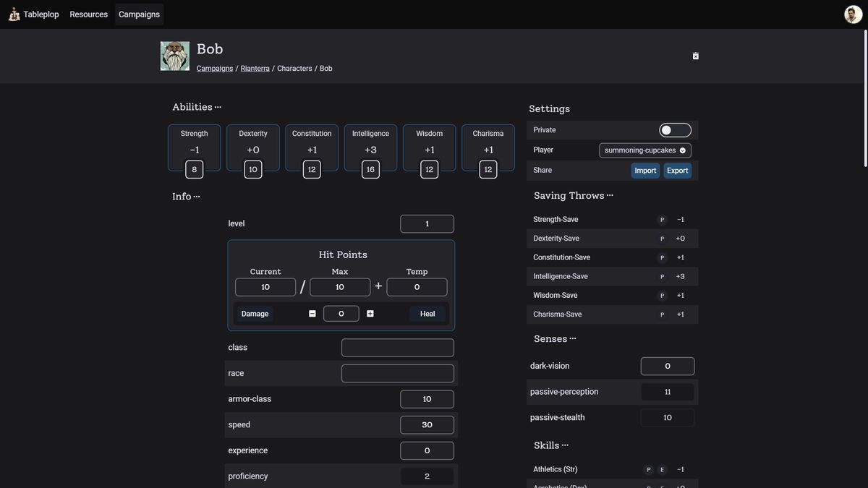Open the Campaigns menu in top bar
The width and height of the screenshot is (868, 488).
[x=139, y=14]
